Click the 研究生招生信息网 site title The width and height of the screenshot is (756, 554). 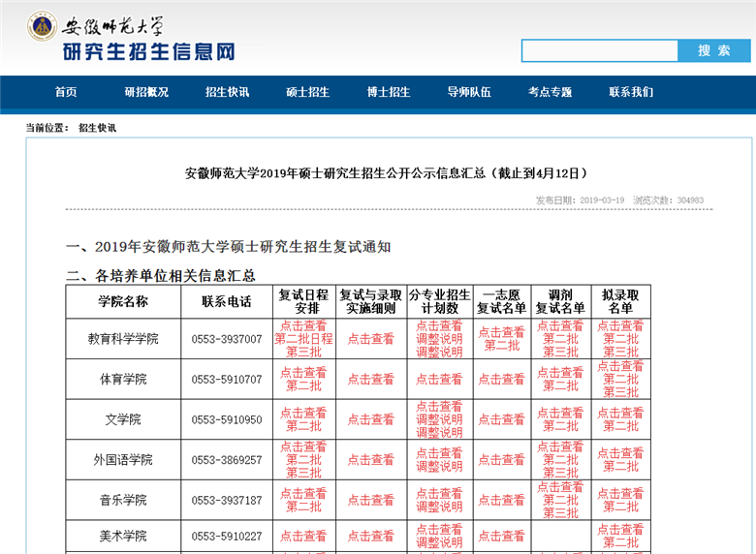click(149, 51)
